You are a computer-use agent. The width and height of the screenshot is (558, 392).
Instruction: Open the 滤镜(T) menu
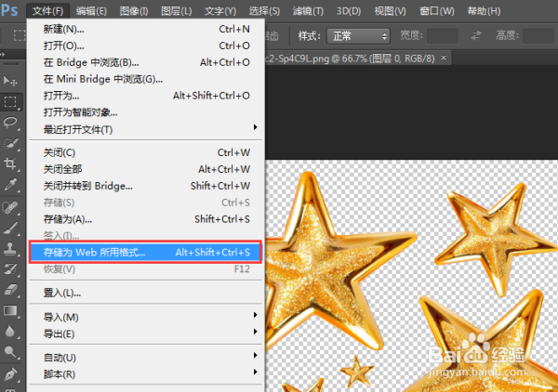tap(308, 11)
